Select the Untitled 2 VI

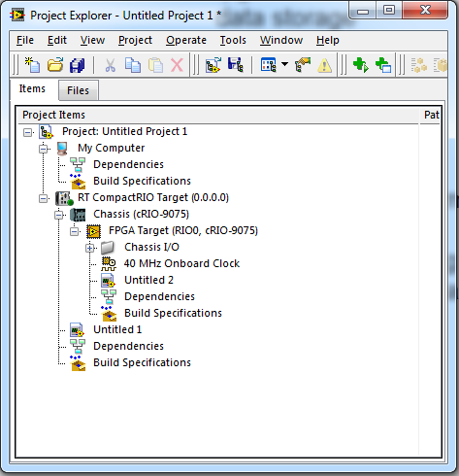[x=148, y=280]
